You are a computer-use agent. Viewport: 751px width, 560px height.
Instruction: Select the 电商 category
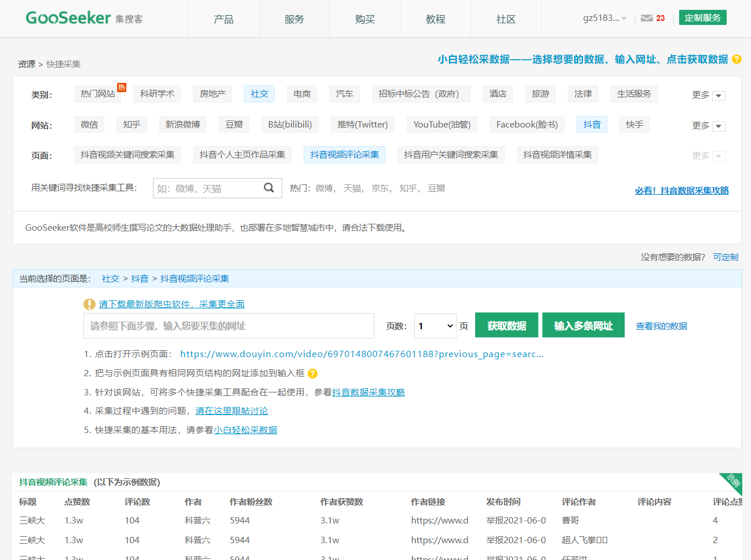pos(301,94)
